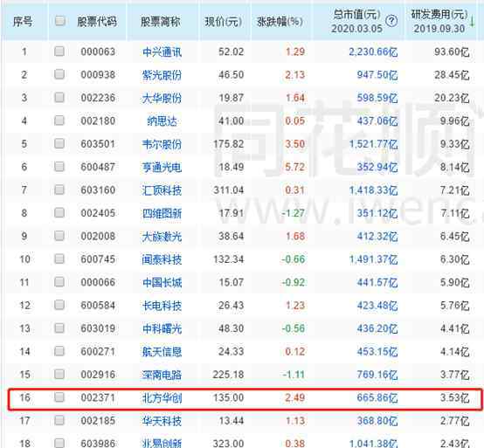Click market cap 1,521.77亿 link
484x448 pixels.
pos(373,144)
